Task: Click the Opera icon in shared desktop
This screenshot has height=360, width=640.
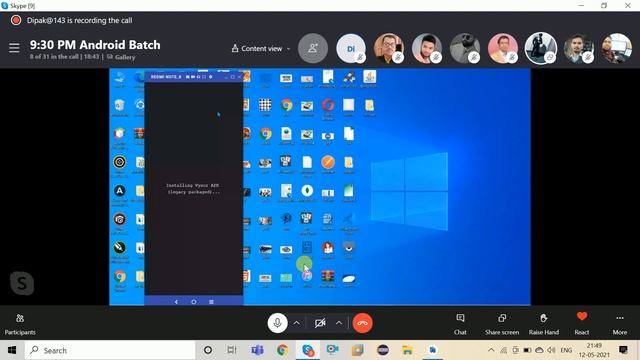Action: 328,106
